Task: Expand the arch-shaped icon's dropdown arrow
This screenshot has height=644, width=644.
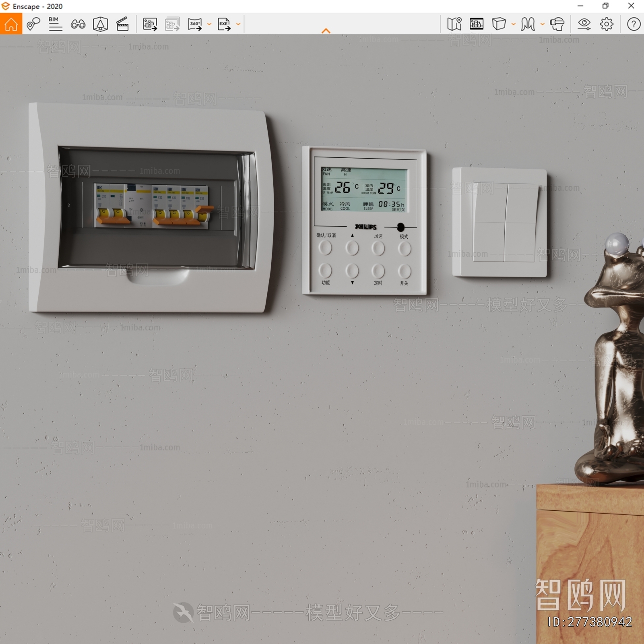Action: click(x=543, y=24)
